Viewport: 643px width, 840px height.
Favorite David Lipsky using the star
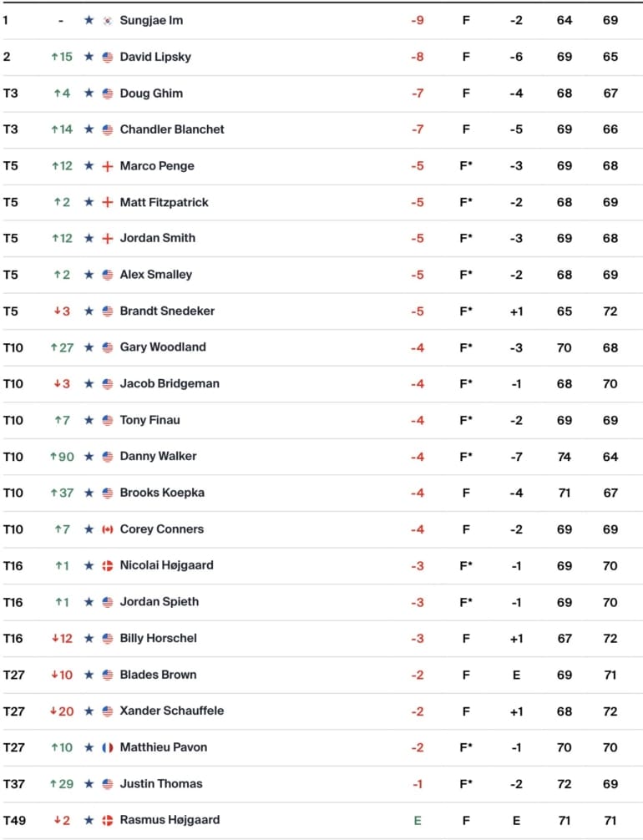click(89, 57)
